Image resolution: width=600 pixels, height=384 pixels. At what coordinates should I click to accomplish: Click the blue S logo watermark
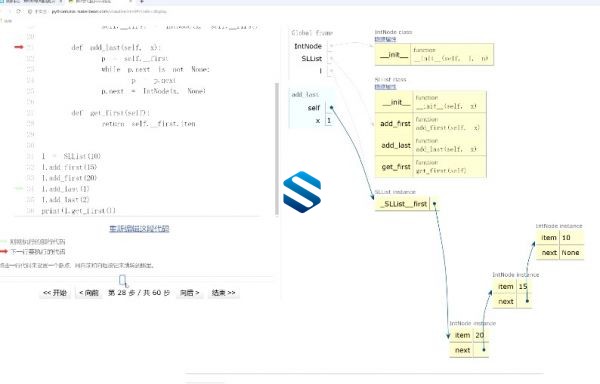tap(302, 192)
